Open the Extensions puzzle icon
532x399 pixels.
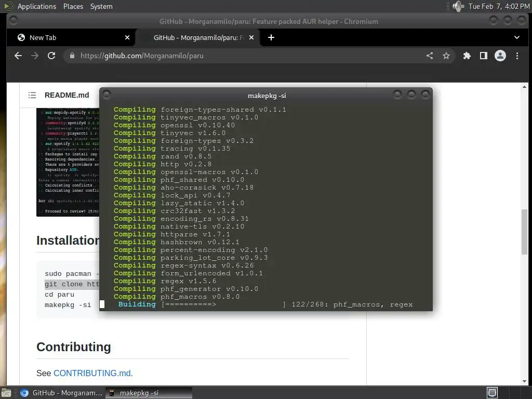467,56
